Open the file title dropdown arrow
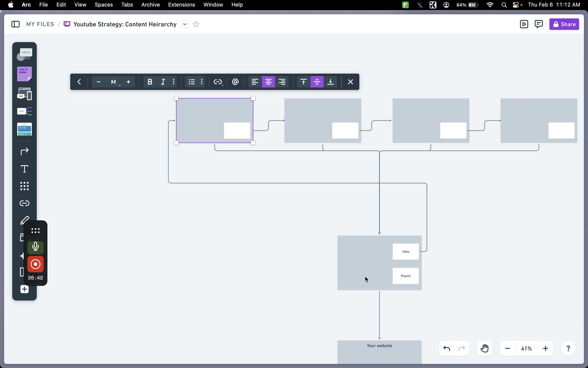588x368 pixels. tap(185, 24)
